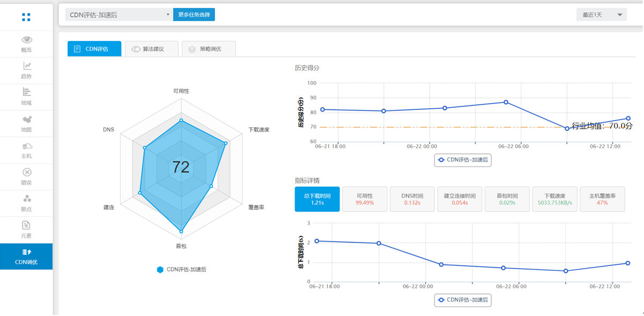Viewport: 644px width, 316px height.
Task: Click the lowest data point in 历史得分 chart
Action: tap(567, 129)
